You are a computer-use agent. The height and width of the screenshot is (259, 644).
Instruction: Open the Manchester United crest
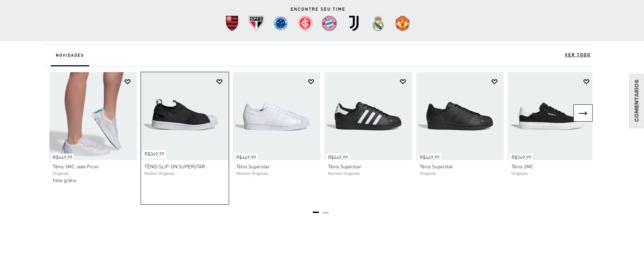pos(402,23)
